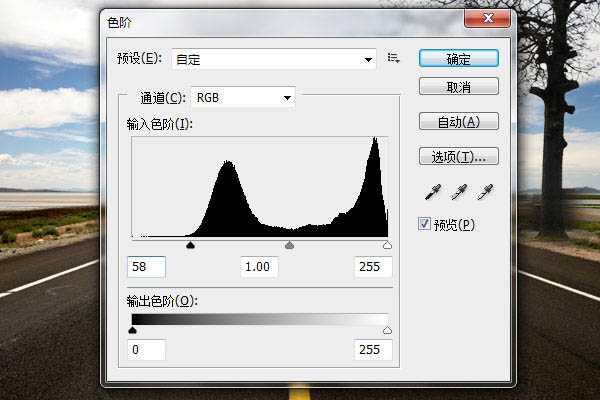Focus the input shadow field showing 58

coord(147,267)
